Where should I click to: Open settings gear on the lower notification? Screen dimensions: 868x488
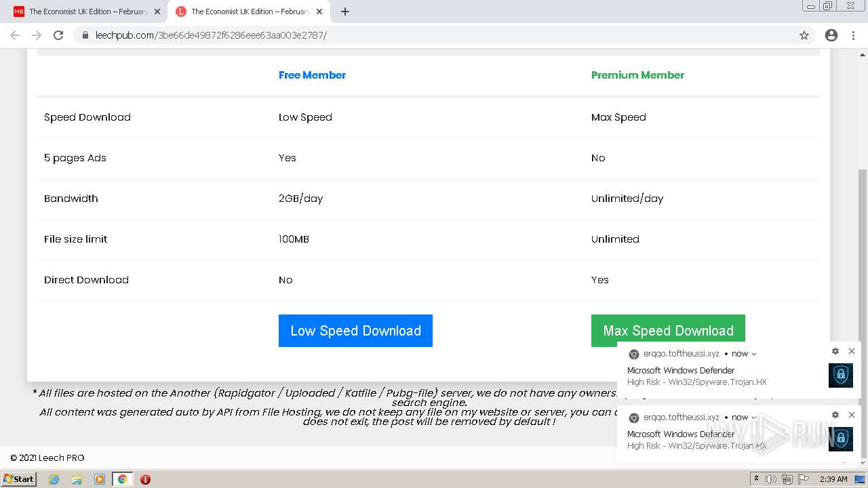coord(835,415)
